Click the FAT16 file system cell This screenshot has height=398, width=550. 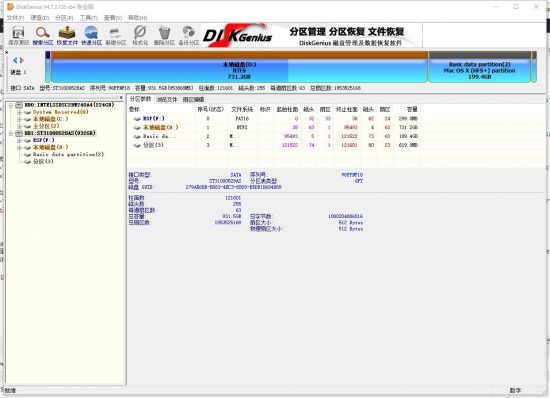click(x=242, y=119)
